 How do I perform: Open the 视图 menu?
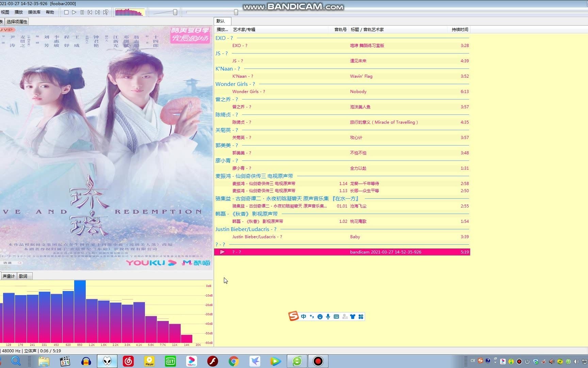[x=5, y=12]
